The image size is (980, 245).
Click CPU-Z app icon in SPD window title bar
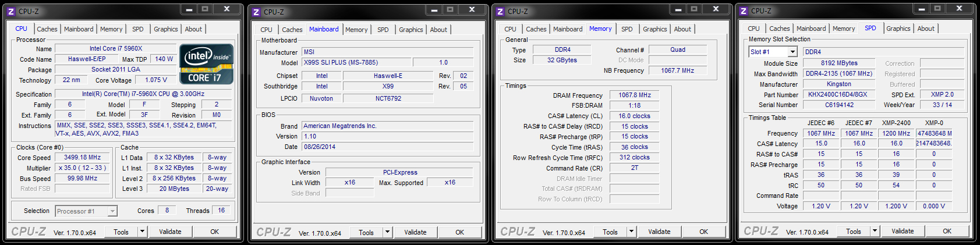tap(744, 10)
